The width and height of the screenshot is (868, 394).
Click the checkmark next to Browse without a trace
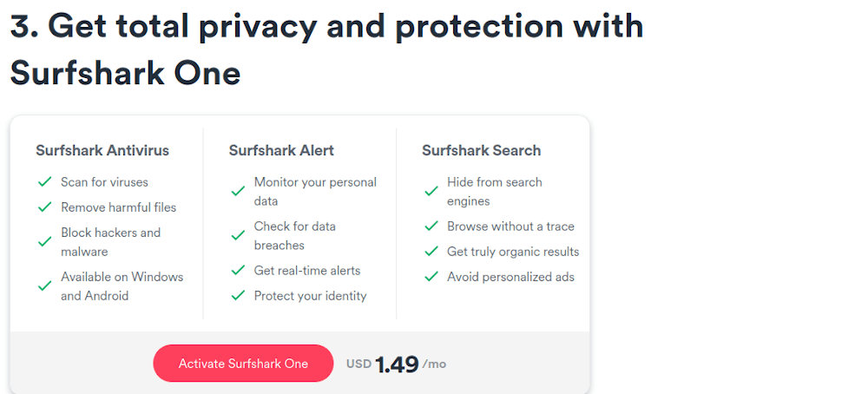(x=431, y=227)
